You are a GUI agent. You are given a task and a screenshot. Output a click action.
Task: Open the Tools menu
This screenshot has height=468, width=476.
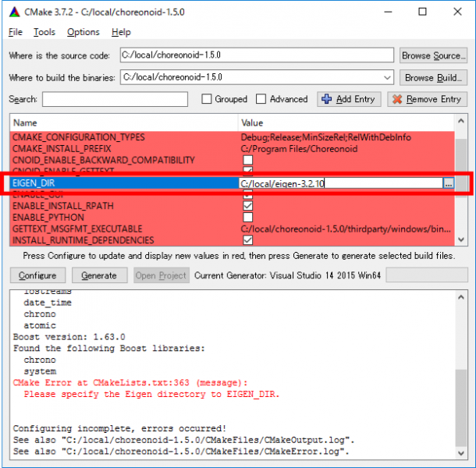(44, 32)
